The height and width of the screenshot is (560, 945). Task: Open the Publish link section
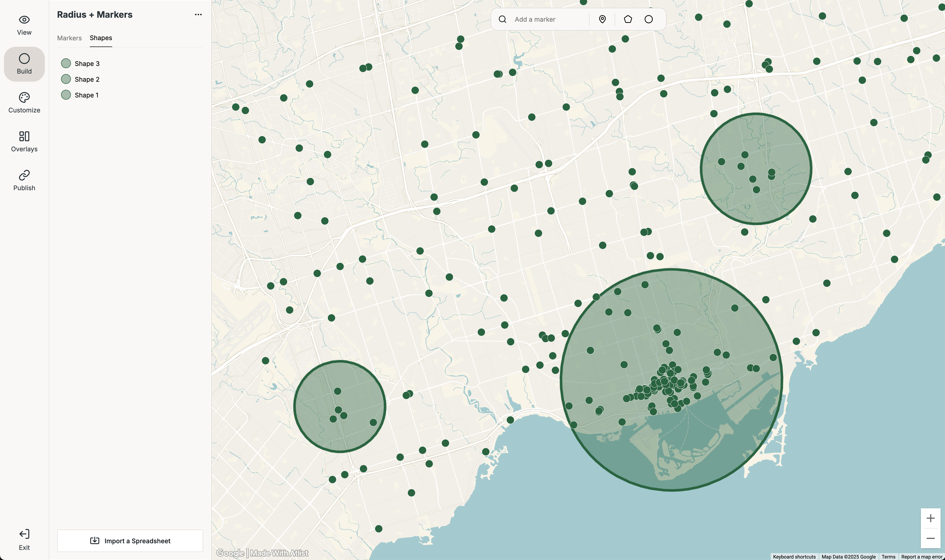[x=24, y=180]
